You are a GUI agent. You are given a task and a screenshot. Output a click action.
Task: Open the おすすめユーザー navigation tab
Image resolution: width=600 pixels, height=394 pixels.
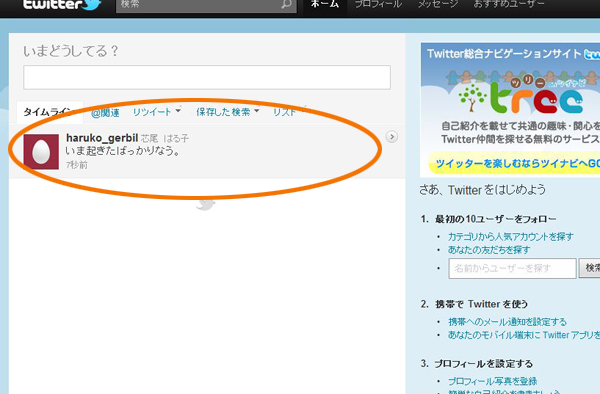coord(509,4)
